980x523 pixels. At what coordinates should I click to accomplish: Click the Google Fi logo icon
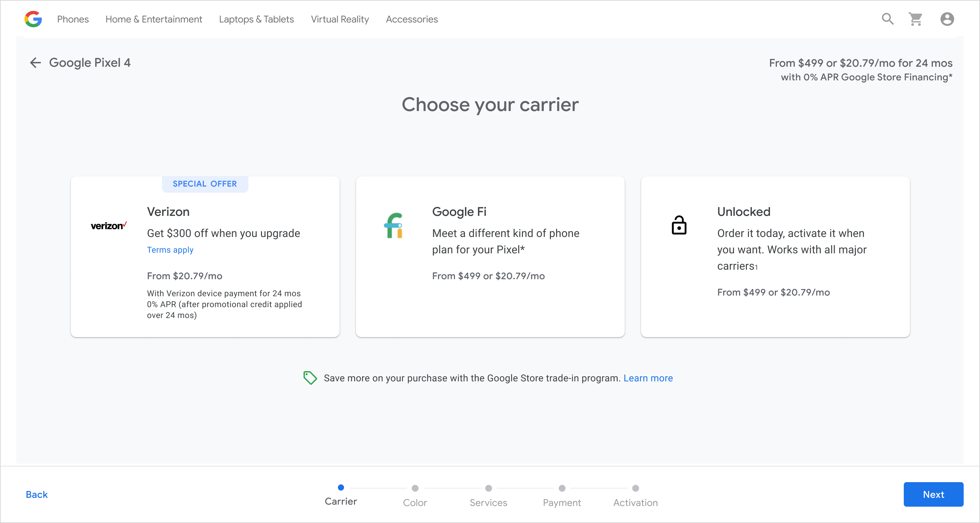(393, 225)
